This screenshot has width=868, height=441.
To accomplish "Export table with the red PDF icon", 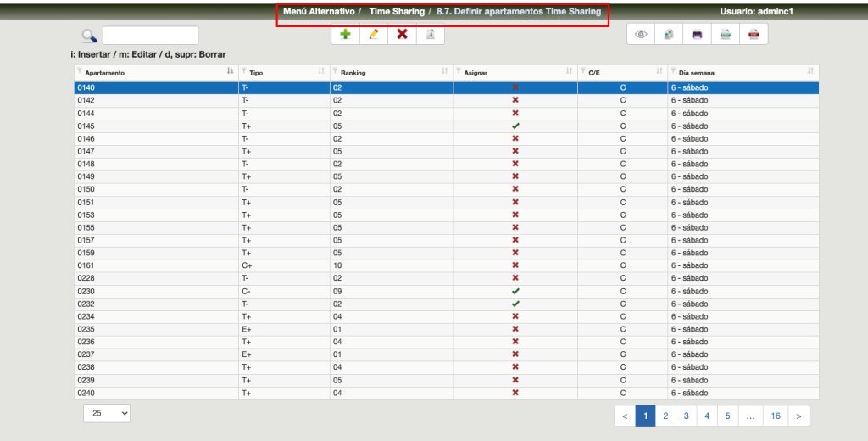I will tap(754, 34).
